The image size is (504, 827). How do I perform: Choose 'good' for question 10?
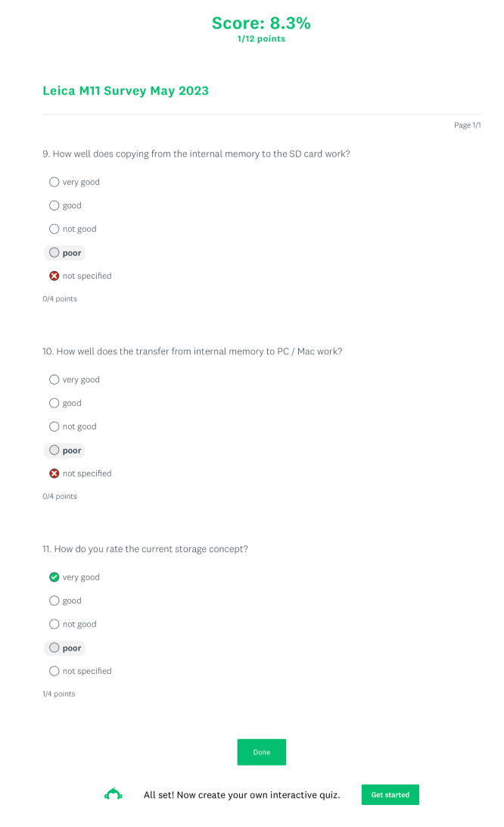(x=54, y=403)
